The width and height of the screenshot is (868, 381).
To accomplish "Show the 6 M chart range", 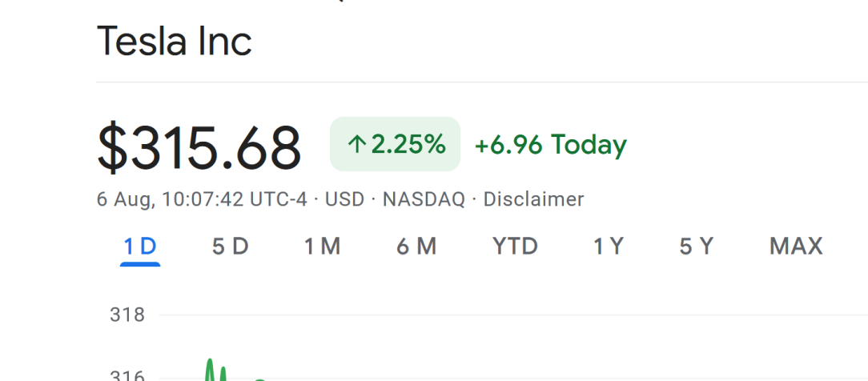I will click(416, 246).
